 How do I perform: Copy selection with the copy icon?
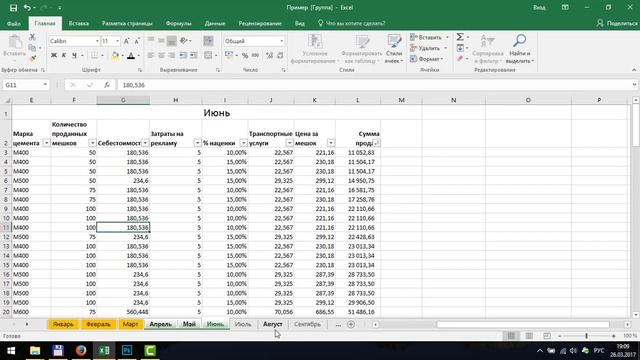click(x=32, y=48)
